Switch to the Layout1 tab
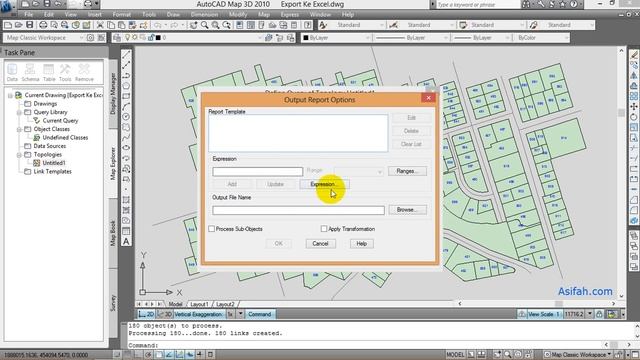This screenshot has height=360, width=640. [199, 304]
